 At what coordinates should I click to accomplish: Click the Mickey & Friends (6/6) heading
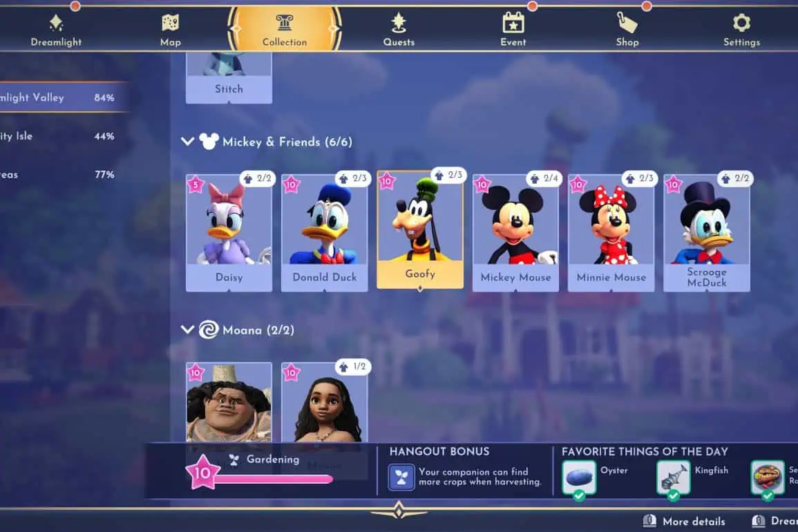click(287, 142)
